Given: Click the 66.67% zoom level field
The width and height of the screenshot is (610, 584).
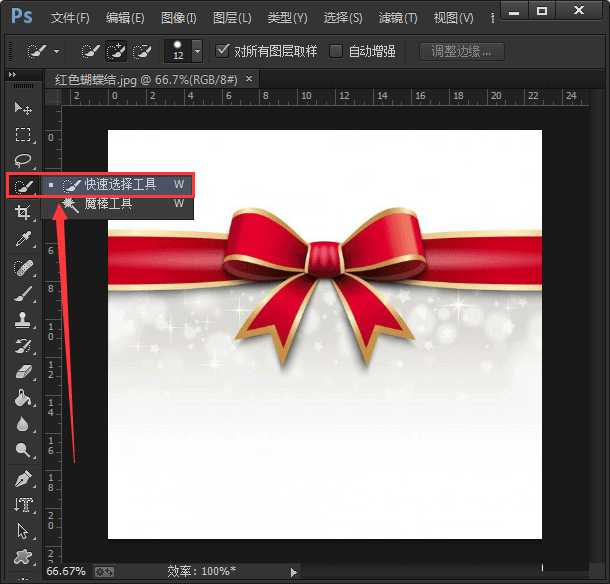Looking at the screenshot, I should click(66, 572).
